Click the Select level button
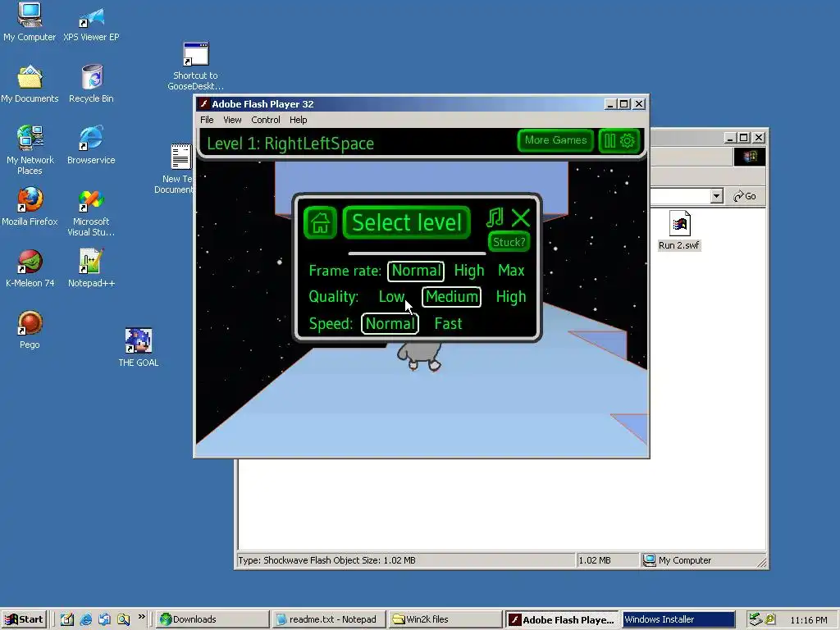Viewport: 840px width, 630px height. tap(407, 222)
